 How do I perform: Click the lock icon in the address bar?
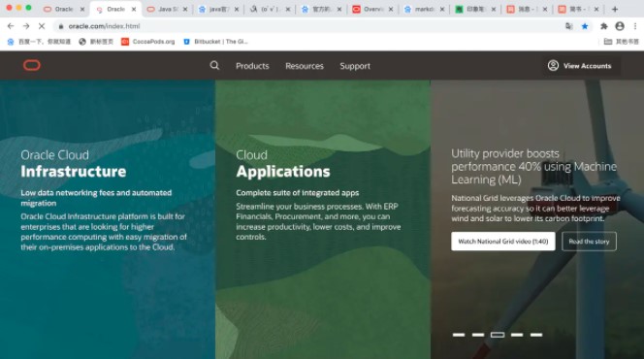point(61,26)
